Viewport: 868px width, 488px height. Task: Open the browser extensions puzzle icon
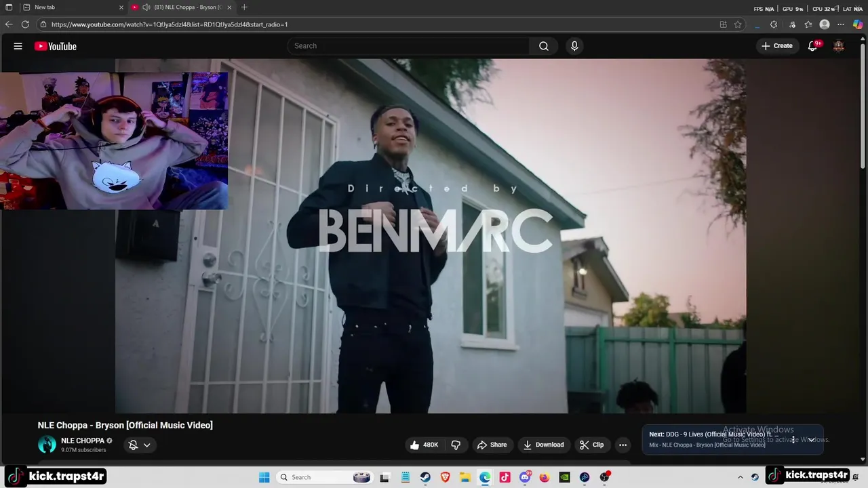pyautogui.click(x=774, y=24)
